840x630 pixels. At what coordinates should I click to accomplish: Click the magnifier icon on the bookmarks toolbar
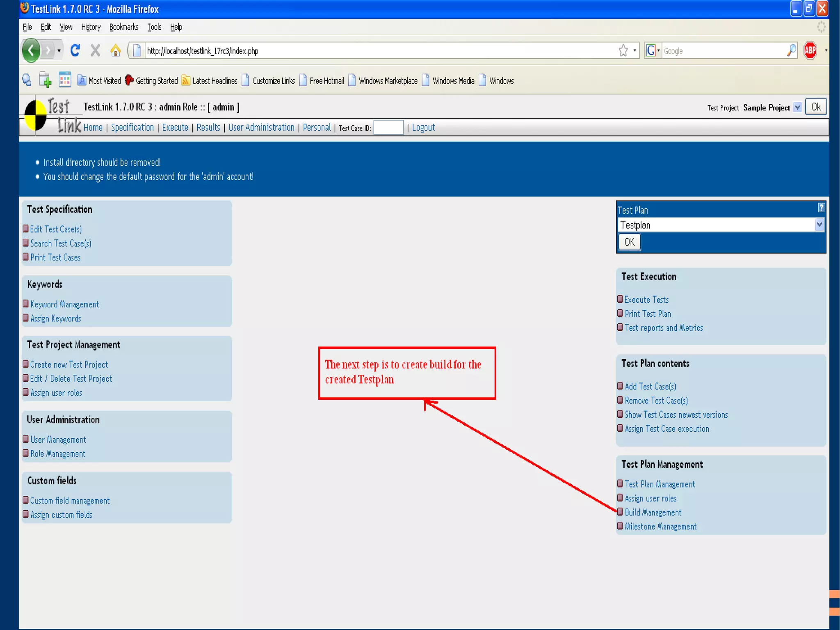click(27, 80)
